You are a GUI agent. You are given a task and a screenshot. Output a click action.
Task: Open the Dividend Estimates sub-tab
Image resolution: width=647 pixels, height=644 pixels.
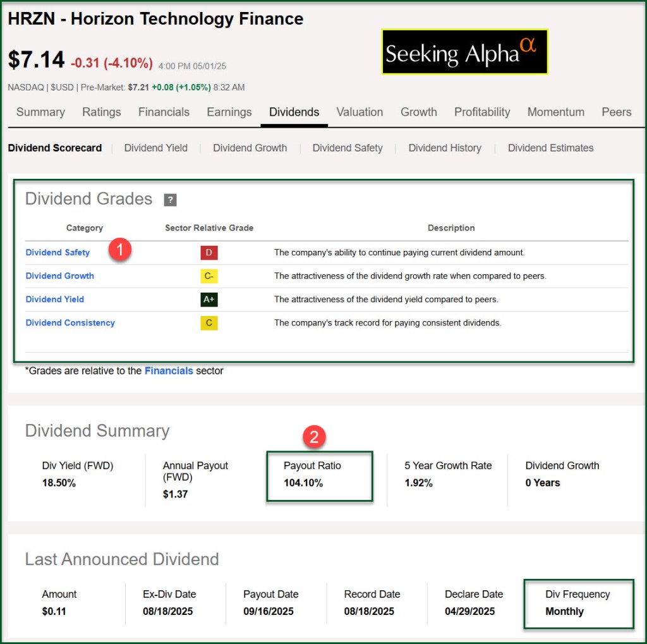(x=550, y=148)
